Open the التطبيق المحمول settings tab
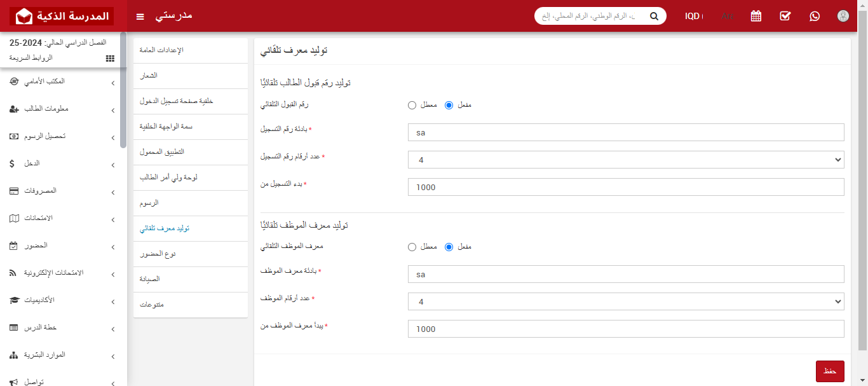Image resolution: width=868 pixels, height=386 pixels. click(x=190, y=152)
